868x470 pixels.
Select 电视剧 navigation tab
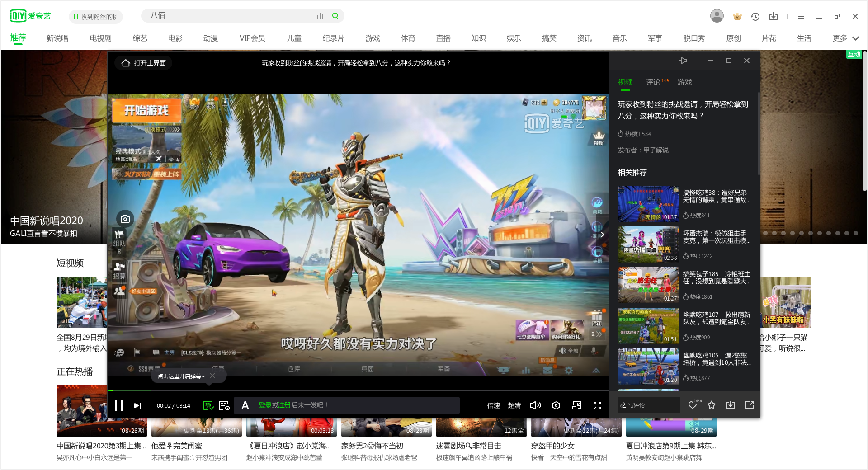pos(101,38)
